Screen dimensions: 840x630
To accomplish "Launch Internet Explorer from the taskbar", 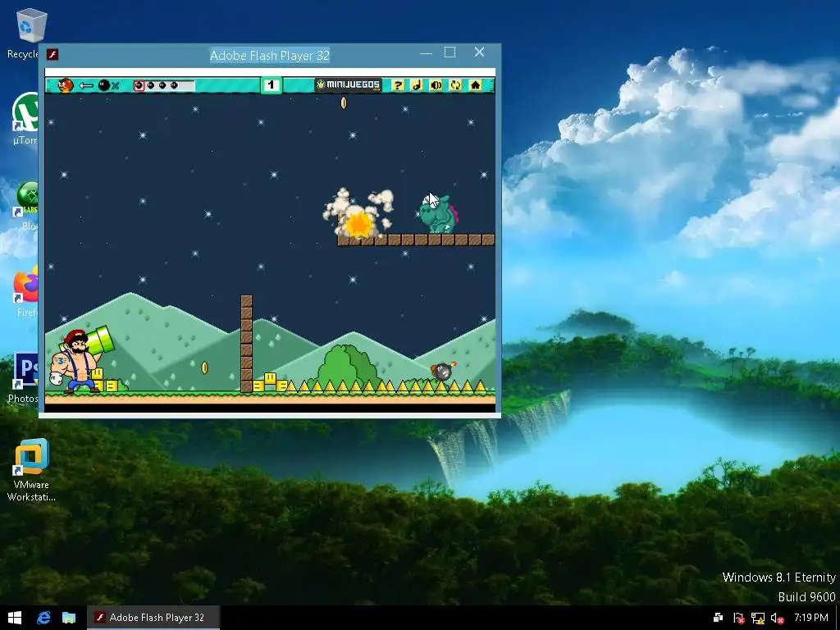I will coord(43,618).
